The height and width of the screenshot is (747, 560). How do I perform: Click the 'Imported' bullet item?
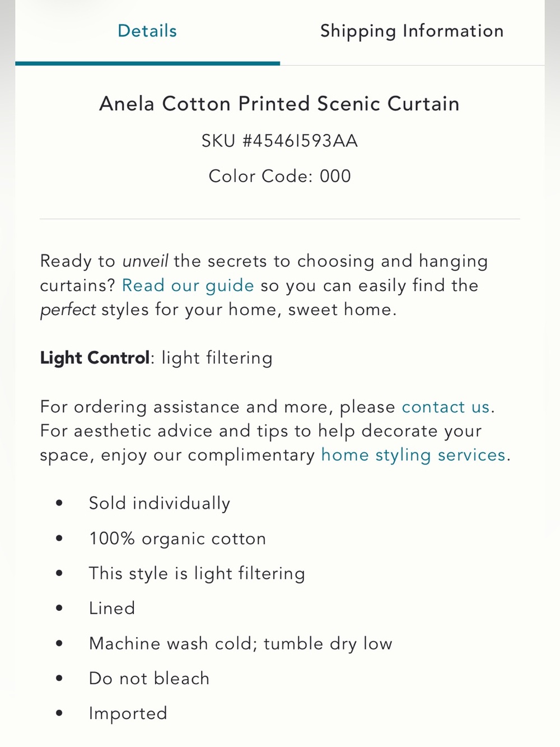(x=128, y=713)
